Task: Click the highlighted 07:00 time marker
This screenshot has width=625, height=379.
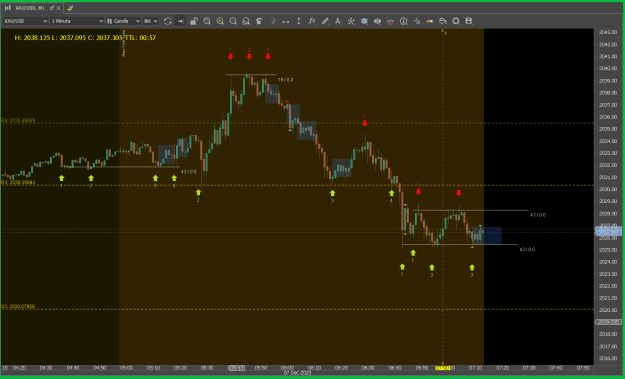Action: pos(442,368)
